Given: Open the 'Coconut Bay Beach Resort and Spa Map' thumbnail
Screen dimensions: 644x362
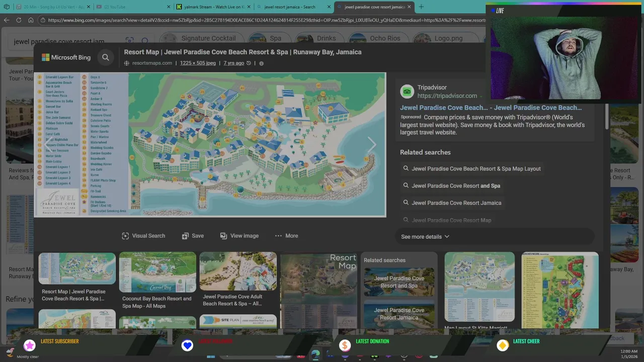Looking at the screenshot, I should pos(157,272).
